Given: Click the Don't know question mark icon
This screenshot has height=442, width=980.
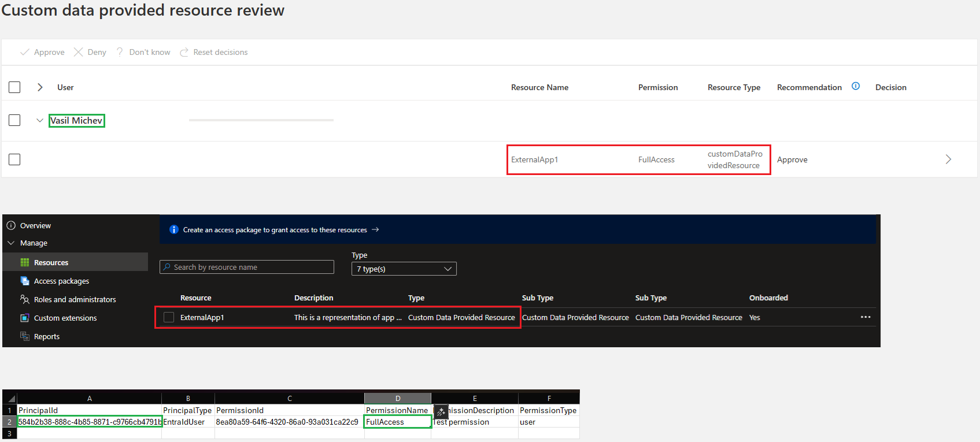Looking at the screenshot, I should tap(120, 52).
